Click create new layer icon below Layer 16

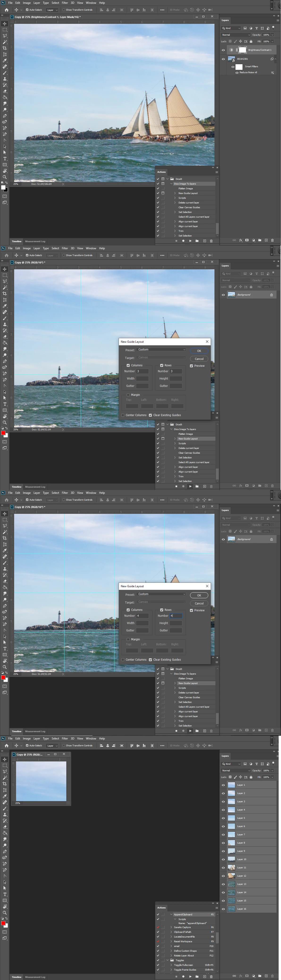(x=266, y=976)
